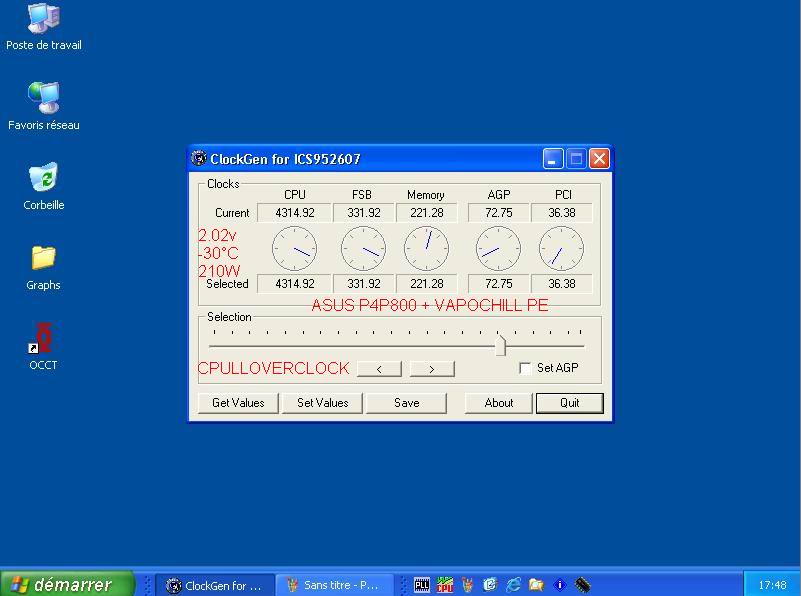Launch the PLL quick launch icon
801x596 pixels.
coord(422,584)
